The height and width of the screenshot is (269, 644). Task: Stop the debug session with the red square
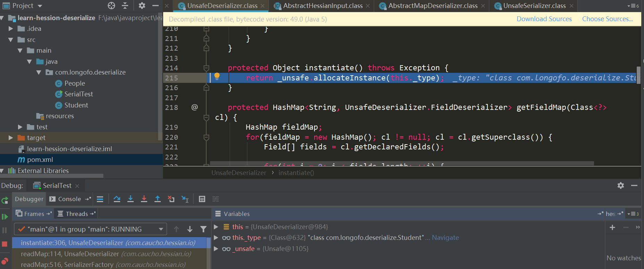tap(5, 244)
